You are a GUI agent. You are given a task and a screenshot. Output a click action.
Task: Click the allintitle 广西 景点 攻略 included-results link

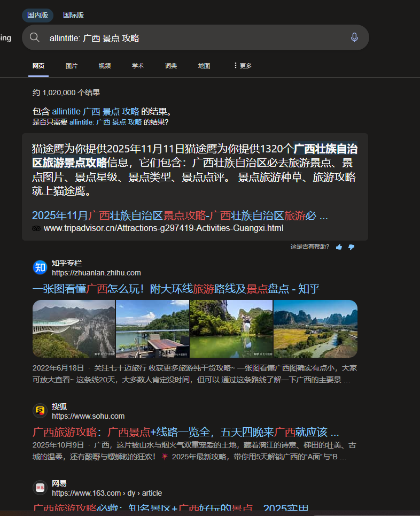coord(95,112)
